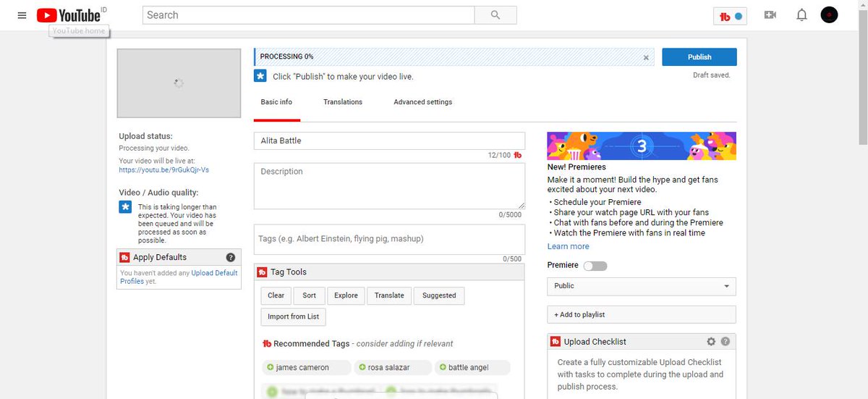Dismiss the processing progress bar
The height and width of the screenshot is (399, 868).
coord(647,56)
